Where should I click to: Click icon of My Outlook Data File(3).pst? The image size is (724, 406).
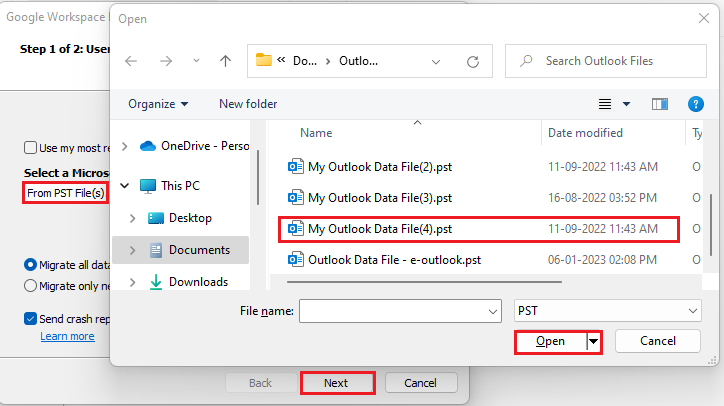pos(296,198)
